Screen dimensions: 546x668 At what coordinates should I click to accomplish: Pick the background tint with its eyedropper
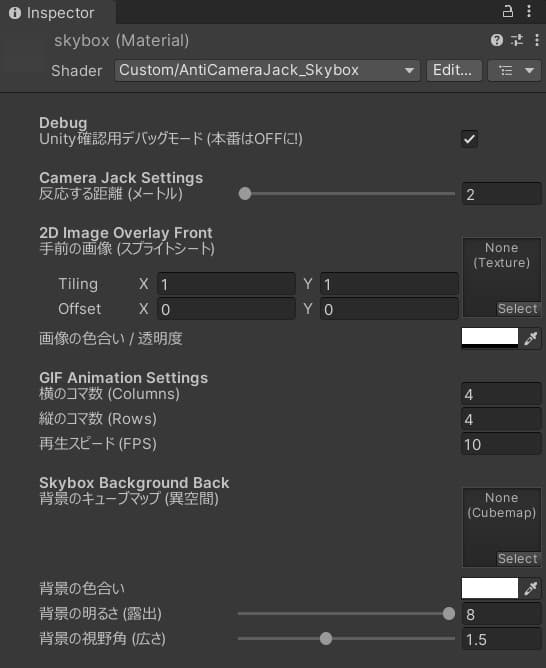point(531,588)
